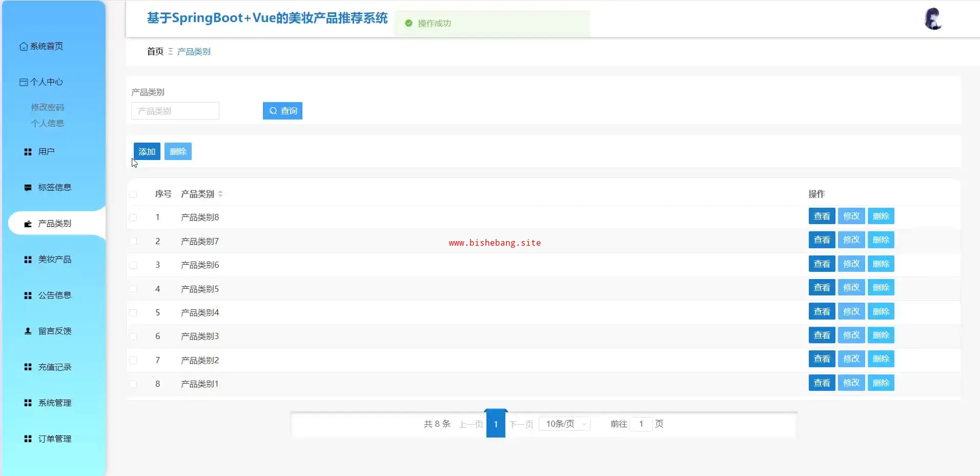The height and width of the screenshot is (476, 980).
Task: Click the green success check icon
Action: pos(409,23)
